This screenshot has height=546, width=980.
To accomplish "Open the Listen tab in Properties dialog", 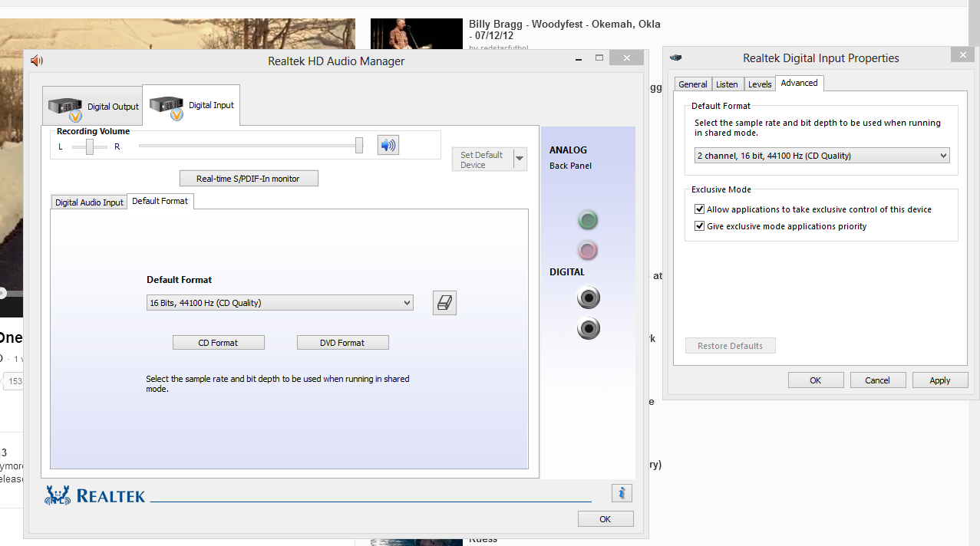I will point(727,84).
